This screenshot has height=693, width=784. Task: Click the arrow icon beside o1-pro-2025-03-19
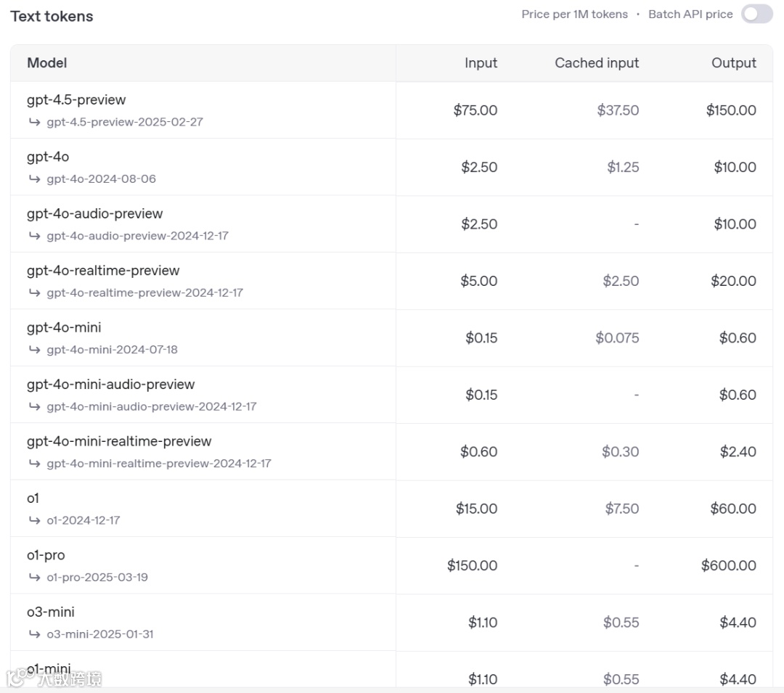[34, 577]
